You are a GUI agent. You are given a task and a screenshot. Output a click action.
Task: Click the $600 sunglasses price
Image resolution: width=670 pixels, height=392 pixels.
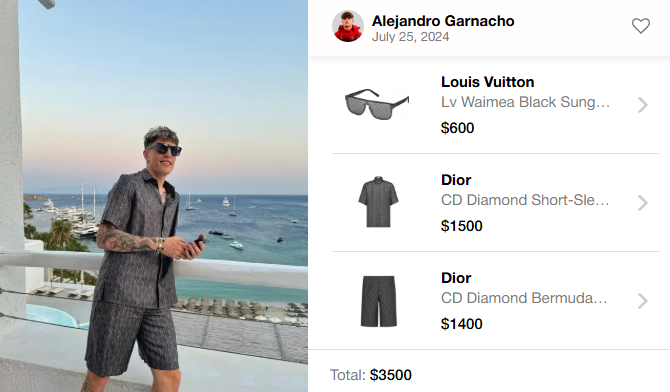point(457,128)
